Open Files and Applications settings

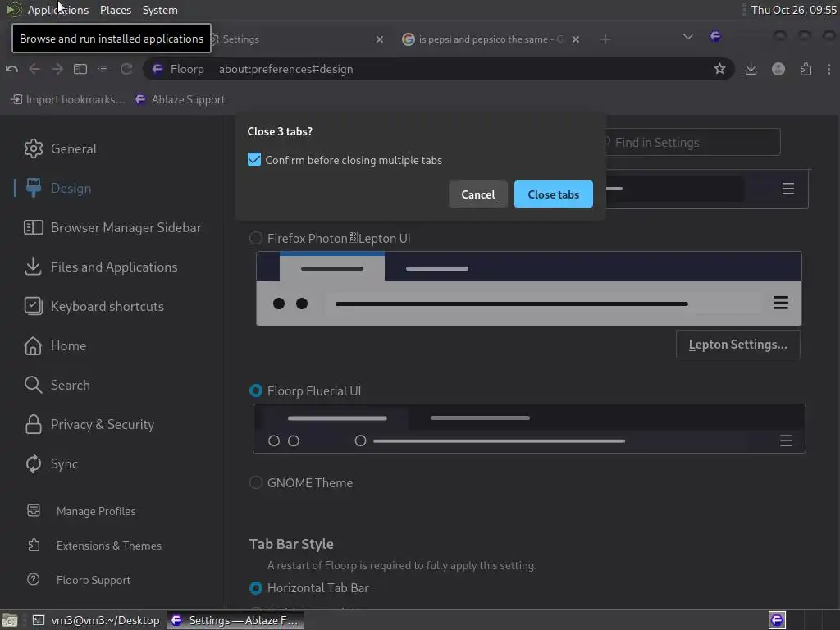101,267
